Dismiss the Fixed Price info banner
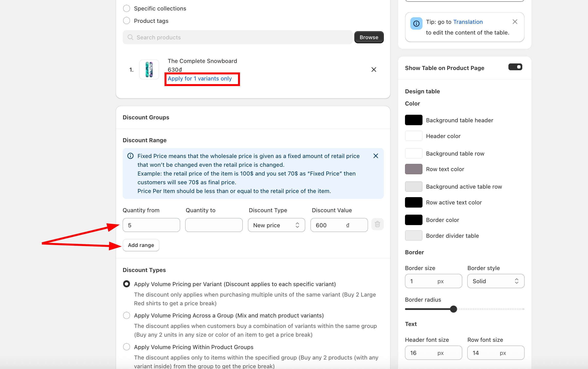The height and width of the screenshot is (369, 588). click(x=376, y=156)
